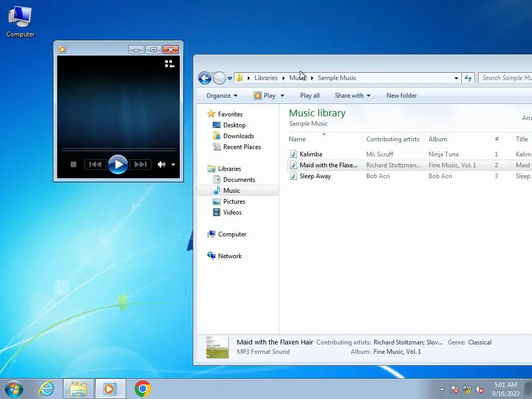
Task: Select Libraries in the address breadcrumb
Action: (x=265, y=78)
